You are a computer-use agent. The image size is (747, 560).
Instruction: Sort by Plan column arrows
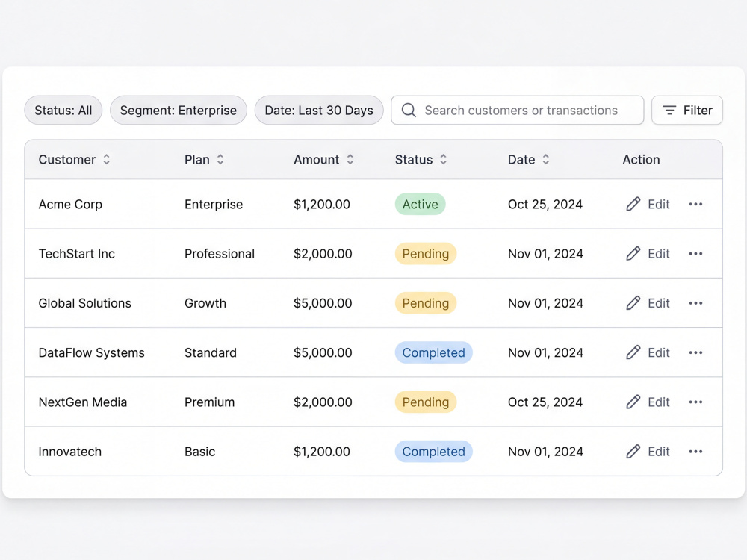[x=220, y=159]
